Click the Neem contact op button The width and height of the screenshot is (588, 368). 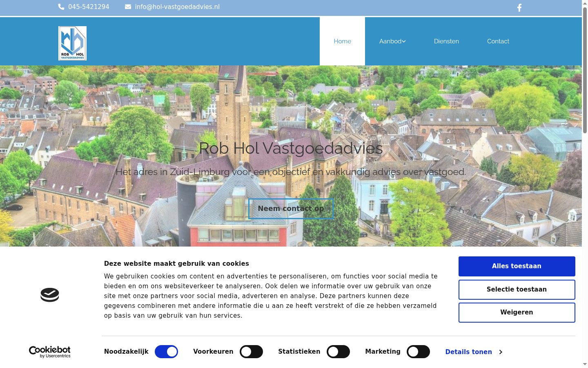point(291,209)
